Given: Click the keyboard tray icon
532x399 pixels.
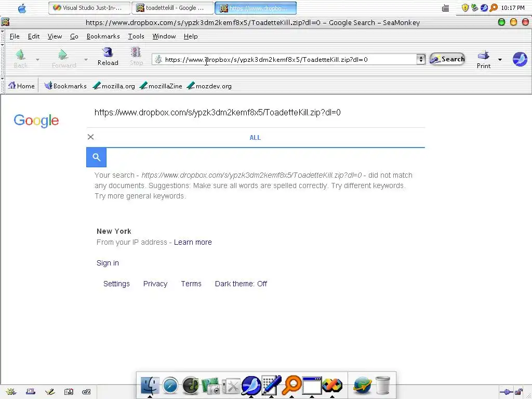Looking at the screenshot, I should click(x=445, y=8).
